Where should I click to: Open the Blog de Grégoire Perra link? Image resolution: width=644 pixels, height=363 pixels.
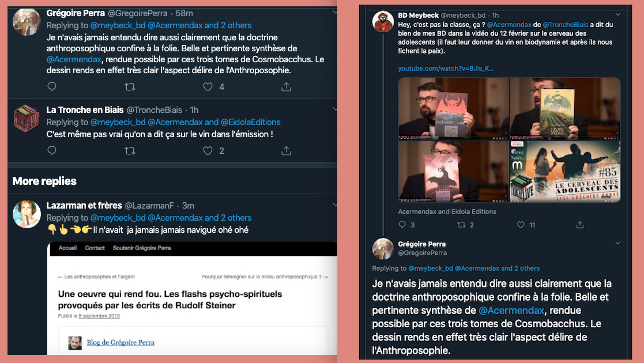pos(120,342)
